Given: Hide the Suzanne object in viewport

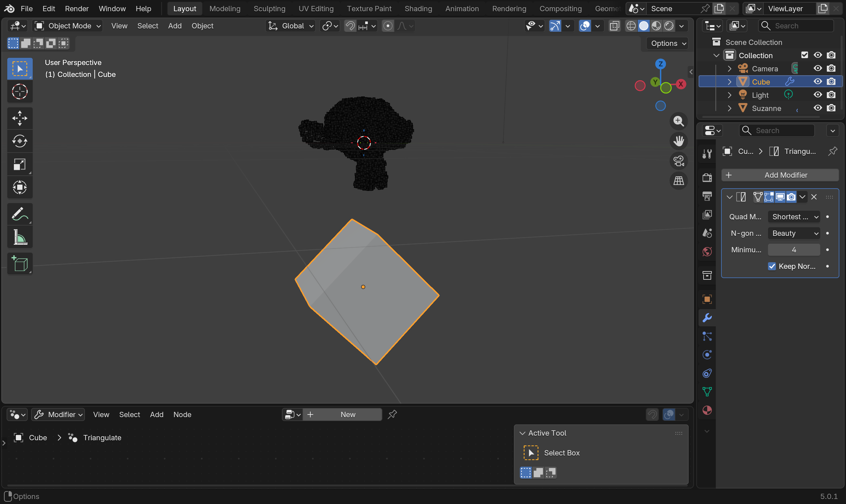Looking at the screenshot, I should pyautogui.click(x=818, y=108).
